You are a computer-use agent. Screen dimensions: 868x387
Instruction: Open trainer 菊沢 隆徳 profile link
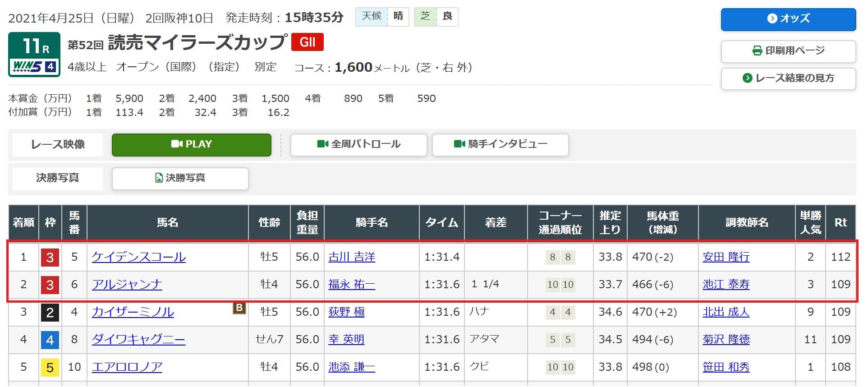point(726,340)
